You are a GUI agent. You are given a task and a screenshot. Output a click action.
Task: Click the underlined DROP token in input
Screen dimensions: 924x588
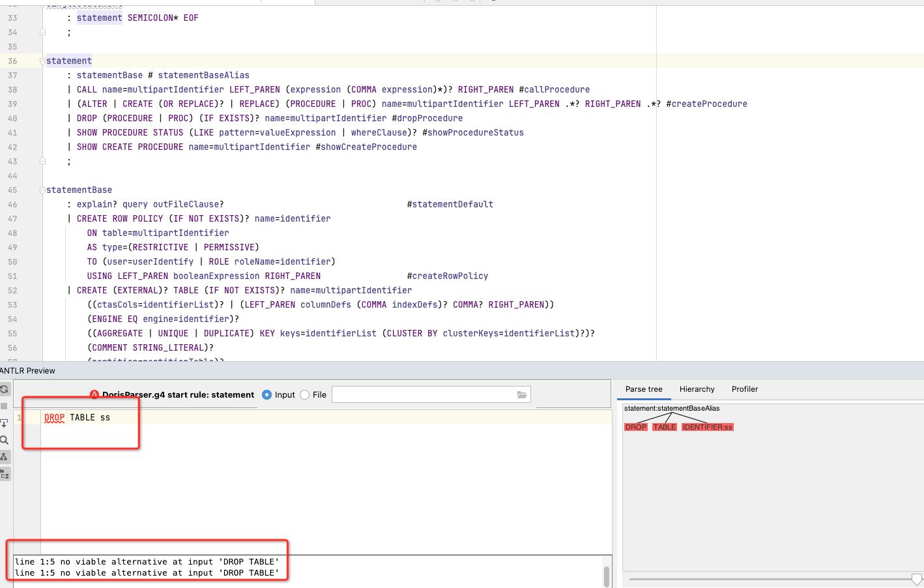(55, 418)
